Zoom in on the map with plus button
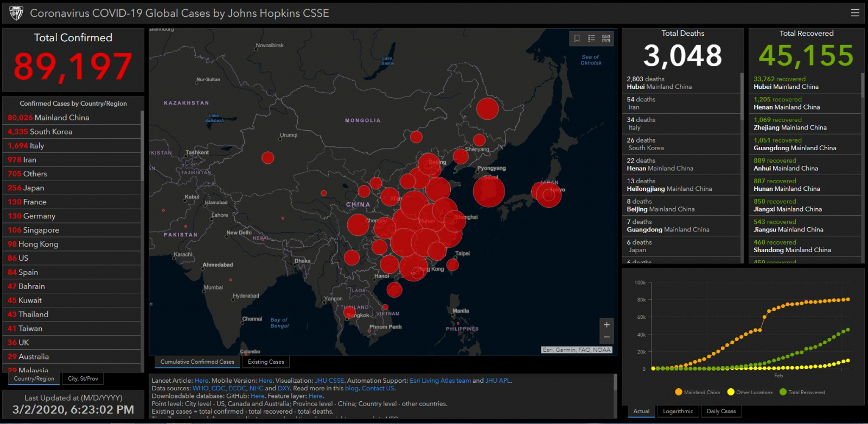Image resolution: width=868 pixels, height=424 pixels. click(x=607, y=325)
